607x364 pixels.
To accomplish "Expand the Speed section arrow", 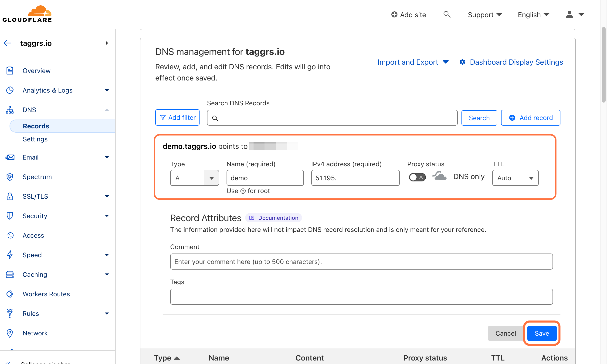I will point(107,255).
